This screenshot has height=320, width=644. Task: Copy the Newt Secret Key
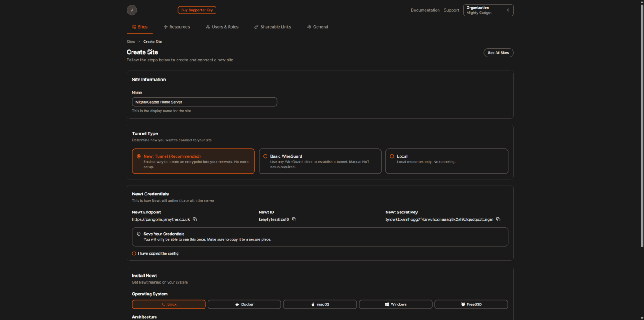point(498,219)
